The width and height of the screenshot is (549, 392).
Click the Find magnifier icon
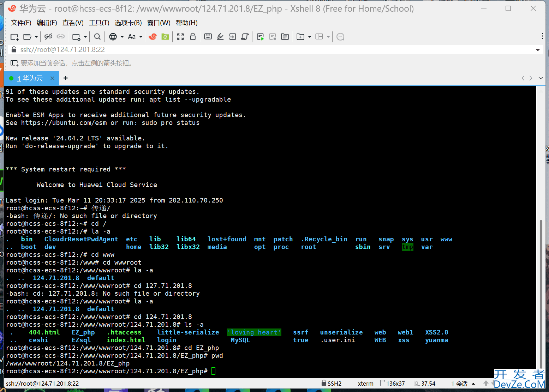point(97,37)
